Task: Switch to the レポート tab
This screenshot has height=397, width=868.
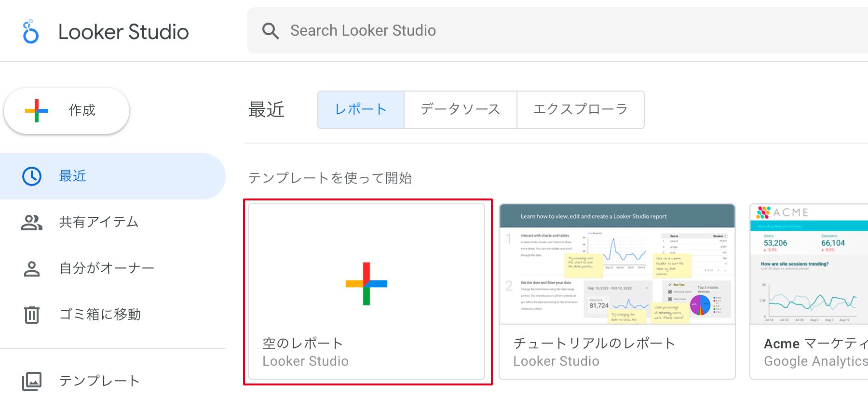Action: [361, 110]
